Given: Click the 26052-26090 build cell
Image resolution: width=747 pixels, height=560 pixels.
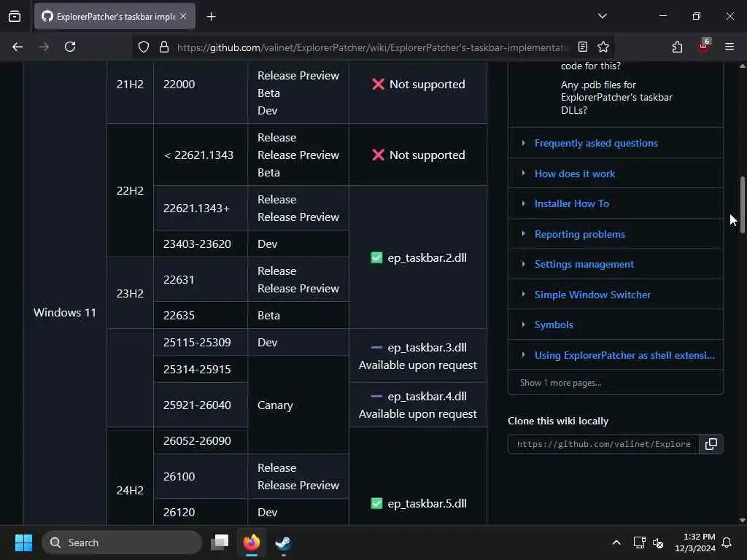Looking at the screenshot, I should pyautogui.click(x=201, y=440).
